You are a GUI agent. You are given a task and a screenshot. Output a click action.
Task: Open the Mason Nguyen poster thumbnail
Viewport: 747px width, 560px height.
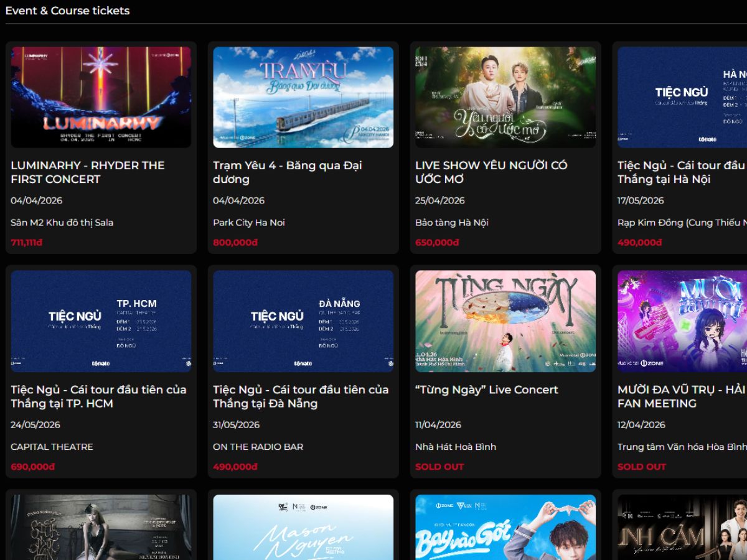click(303, 527)
